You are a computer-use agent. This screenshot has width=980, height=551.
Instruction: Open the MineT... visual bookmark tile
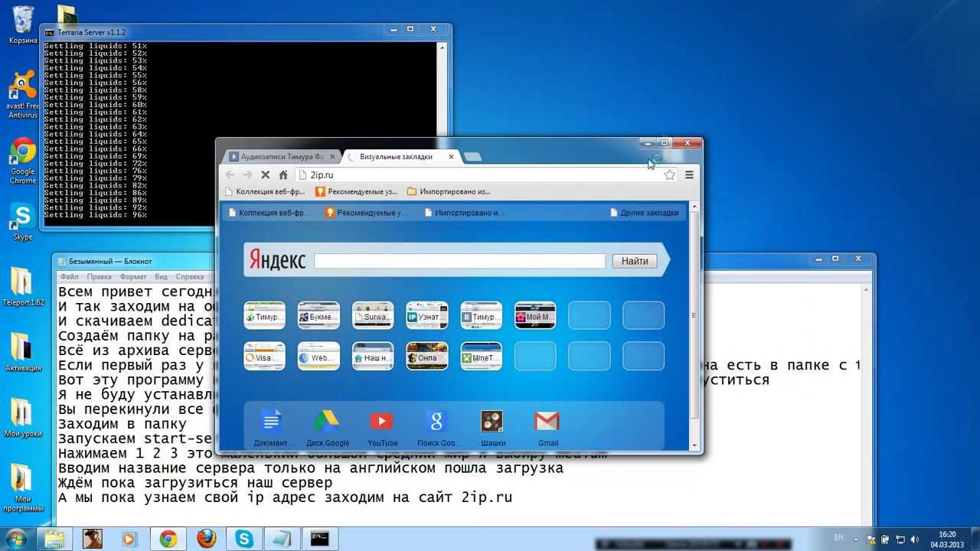481,356
